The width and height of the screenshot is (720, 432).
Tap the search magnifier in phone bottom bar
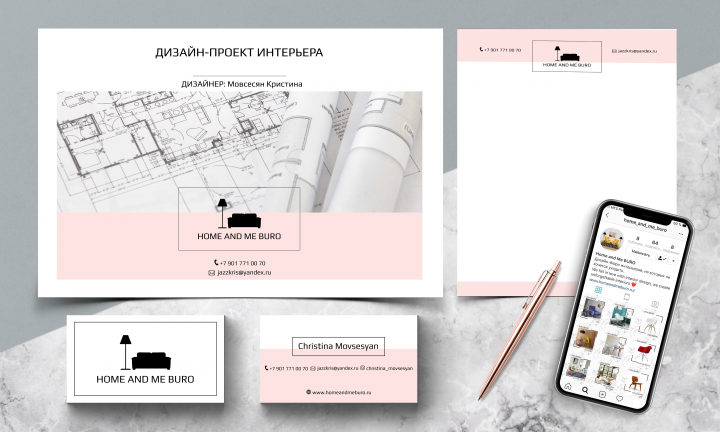click(585, 390)
